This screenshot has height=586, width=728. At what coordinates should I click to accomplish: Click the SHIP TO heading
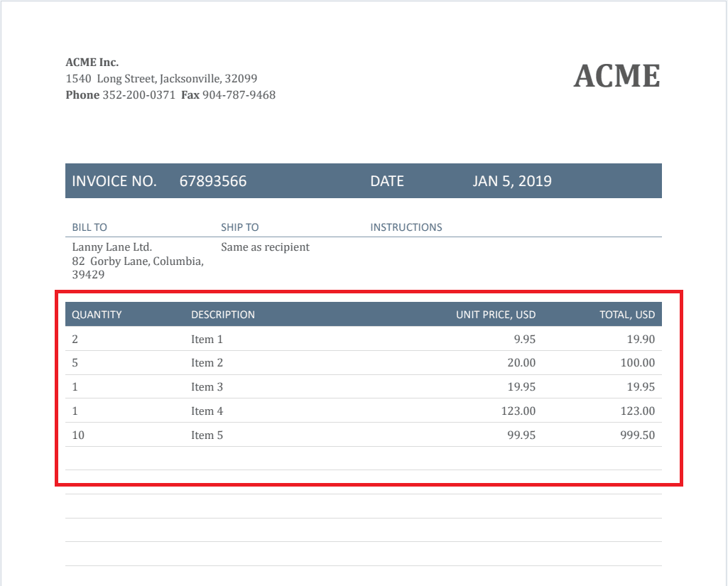coord(239,227)
